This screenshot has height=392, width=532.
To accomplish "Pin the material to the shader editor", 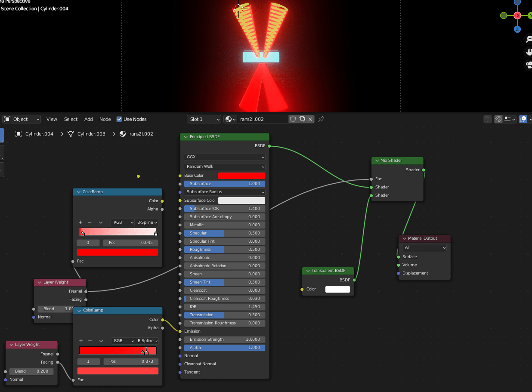I will point(321,119).
